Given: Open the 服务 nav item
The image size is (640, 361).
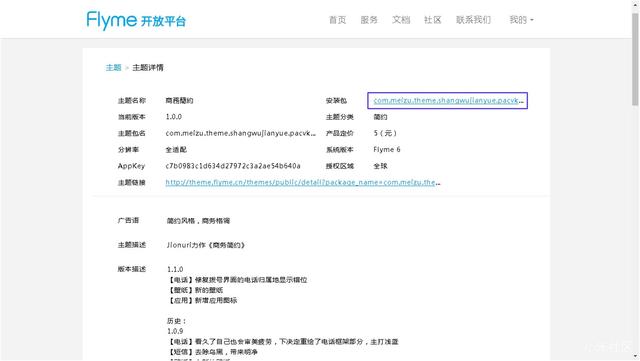Looking at the screenshot, I should [x=369, y=20].
